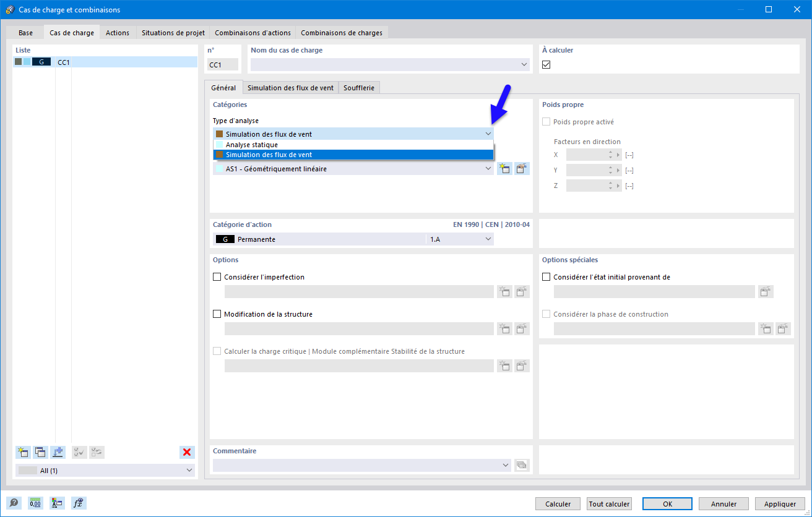Image resolution: width=812 pixels, height=517 pixels.
Task: Switch to the Soufflerie sub-tab
Action: (x=359, y=88)
